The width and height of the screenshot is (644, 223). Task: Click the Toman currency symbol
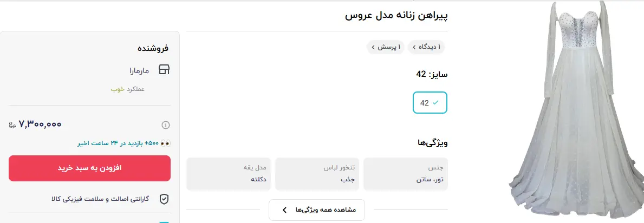(x=13, y=125)
